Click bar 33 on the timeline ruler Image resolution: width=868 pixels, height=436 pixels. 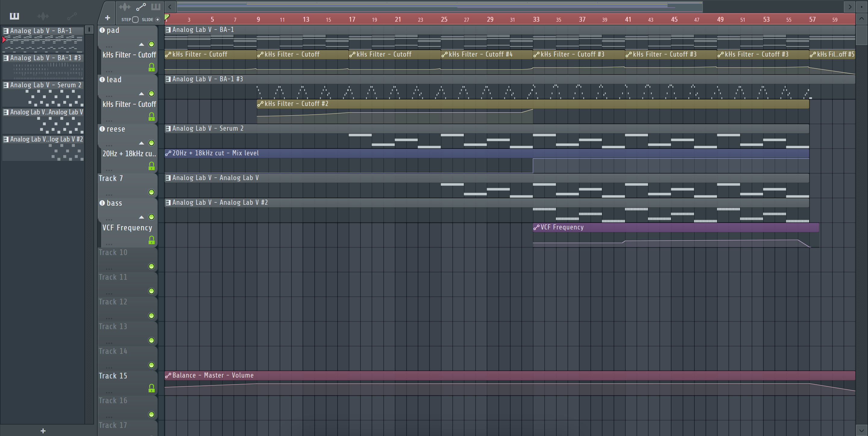(x=536, y=20)
